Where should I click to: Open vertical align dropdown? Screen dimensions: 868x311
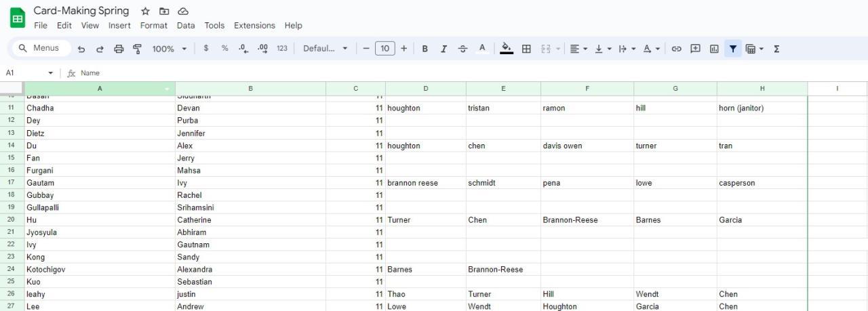603,49
